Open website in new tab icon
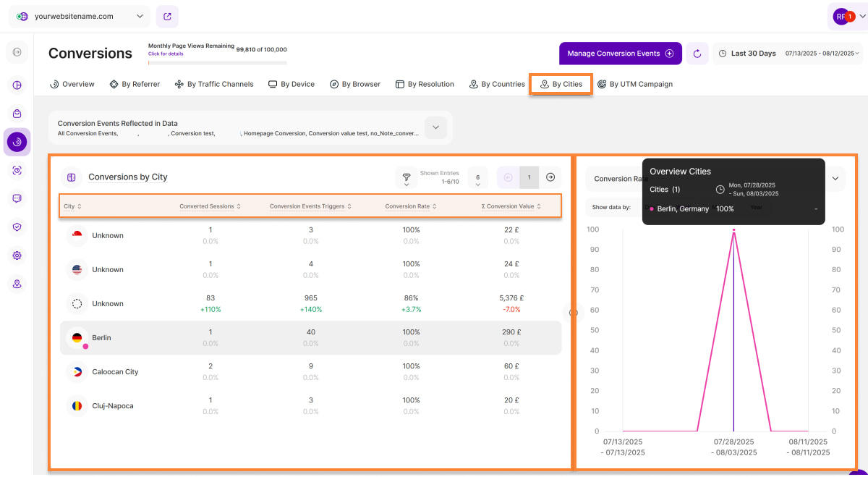Screen dimensions: 868x477 click(167, 17)
